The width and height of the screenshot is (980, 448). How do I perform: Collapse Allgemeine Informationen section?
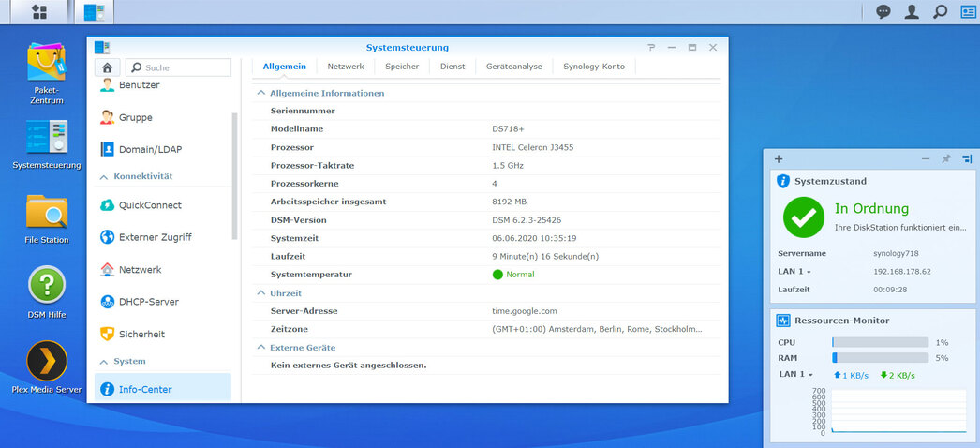[x=261, y=93]
